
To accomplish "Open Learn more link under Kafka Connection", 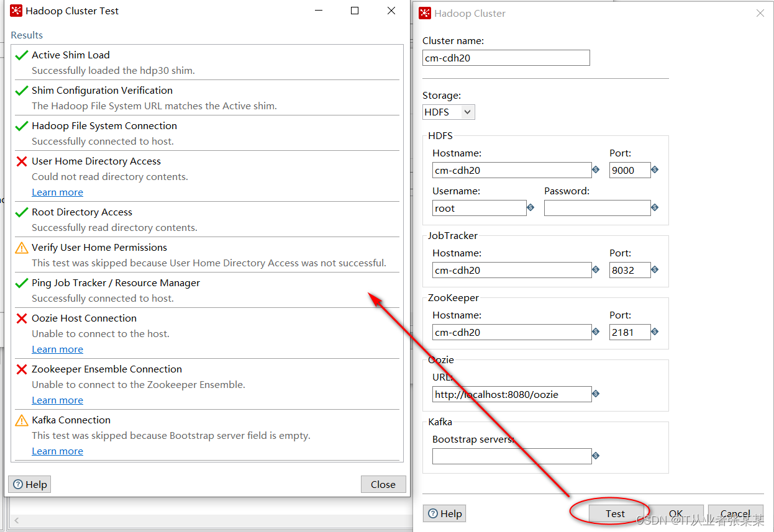I will pyautogui.click(x=57, y=451).
